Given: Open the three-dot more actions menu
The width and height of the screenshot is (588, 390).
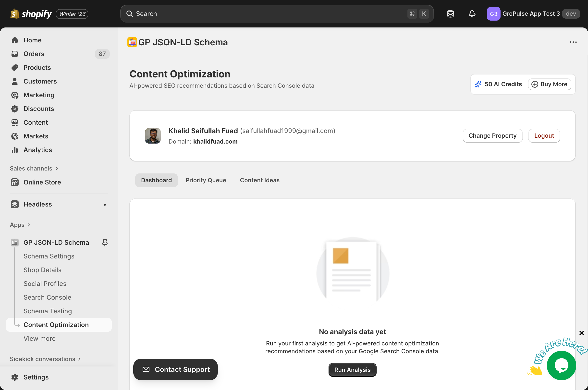Looking at the screenshot, I should point(573,42).
